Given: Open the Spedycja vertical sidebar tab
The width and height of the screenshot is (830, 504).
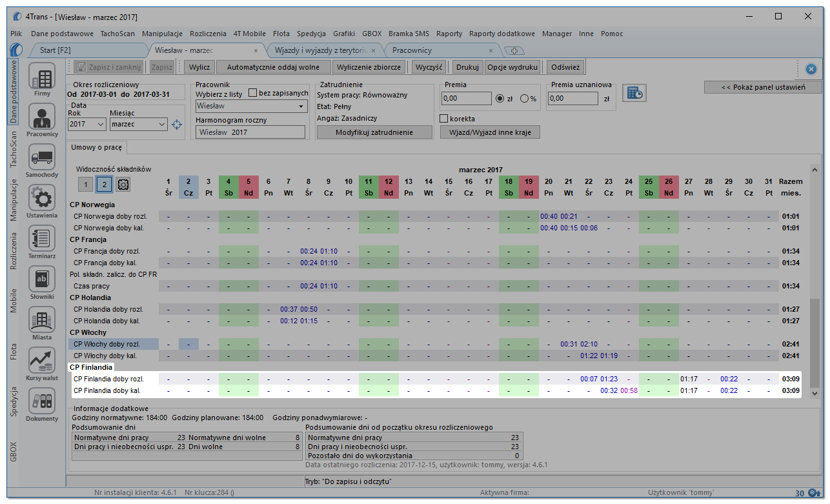Looking at the screenshot, I should click(14, 402).
